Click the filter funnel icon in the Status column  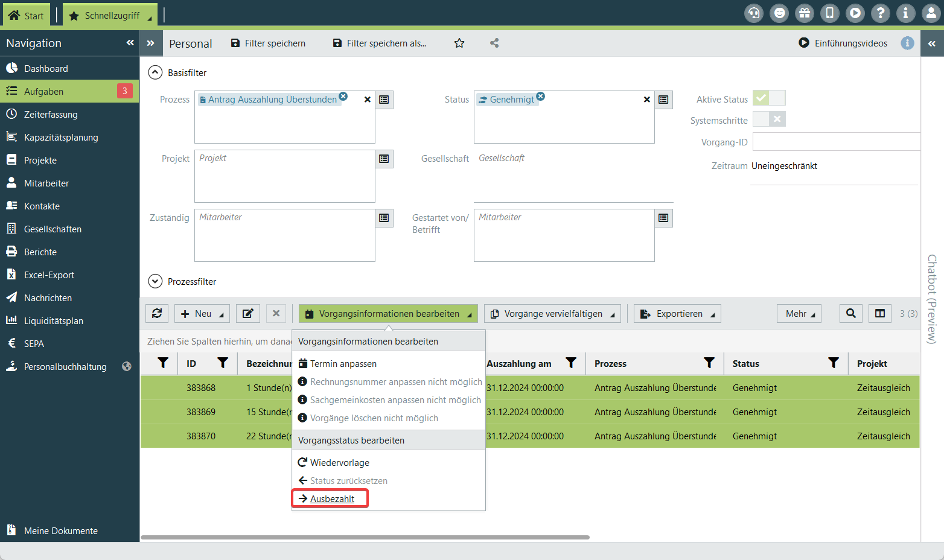(833, 363)
